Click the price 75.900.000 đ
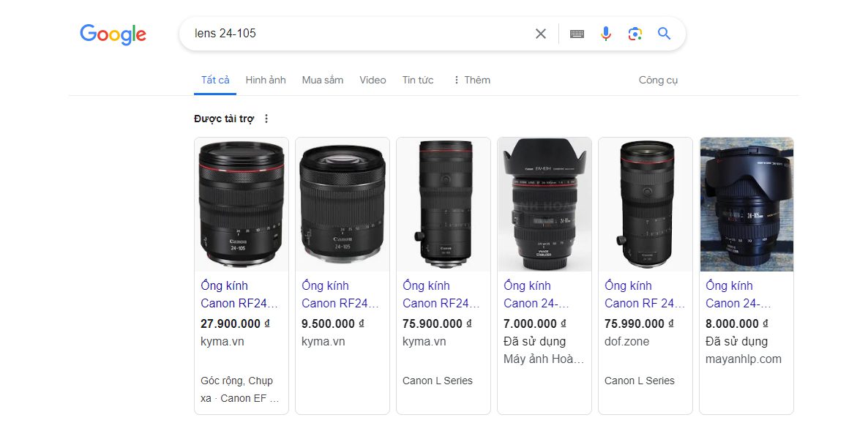868x434 pixels. (438, 323)
